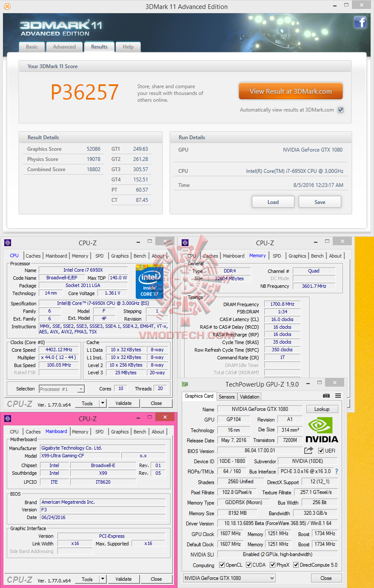Toggle automatically view results at 3DMark.com

340,110
